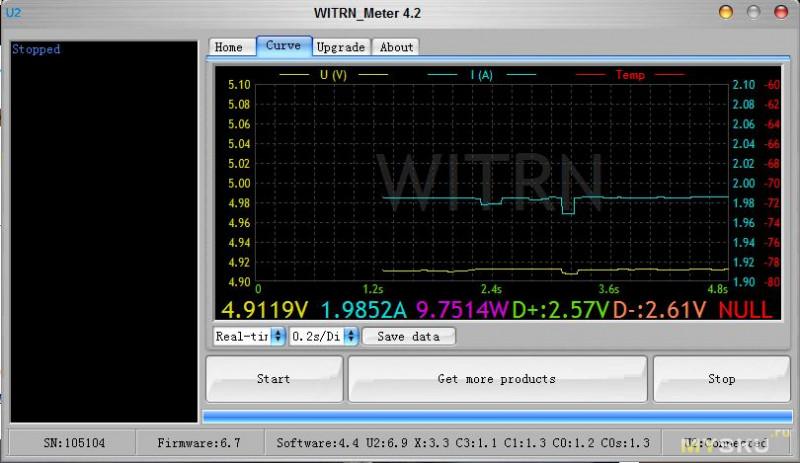Save data from the curve
The width and height of the screenshot is (800, 463).
(x=408, y=336)
